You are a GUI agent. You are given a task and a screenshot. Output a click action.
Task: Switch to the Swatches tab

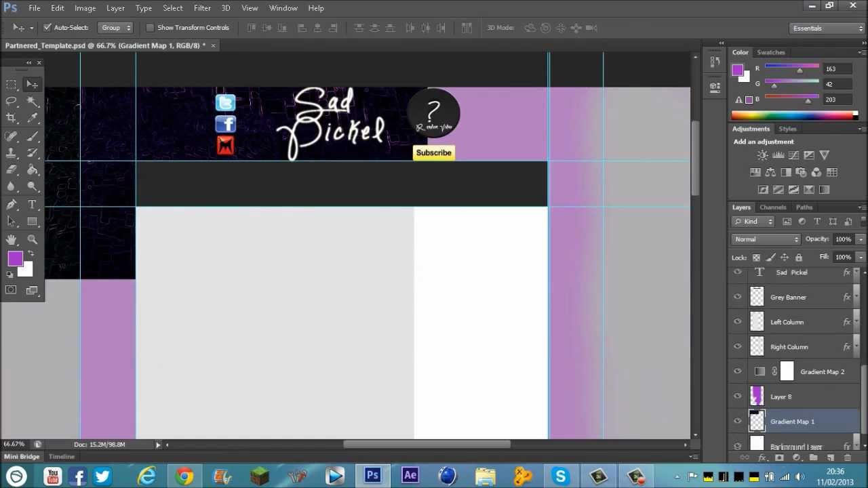click(771, 52)
